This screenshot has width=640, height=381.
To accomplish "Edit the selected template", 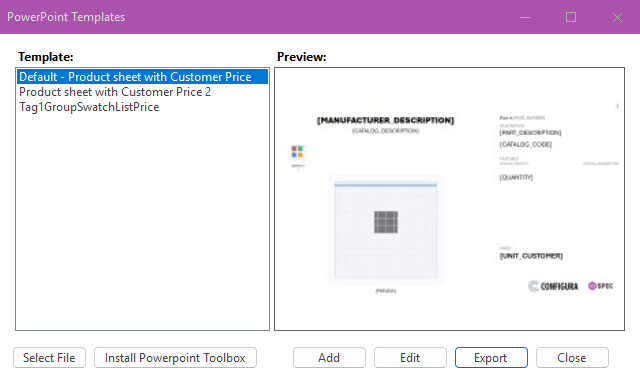I will [x=410, y=358].
